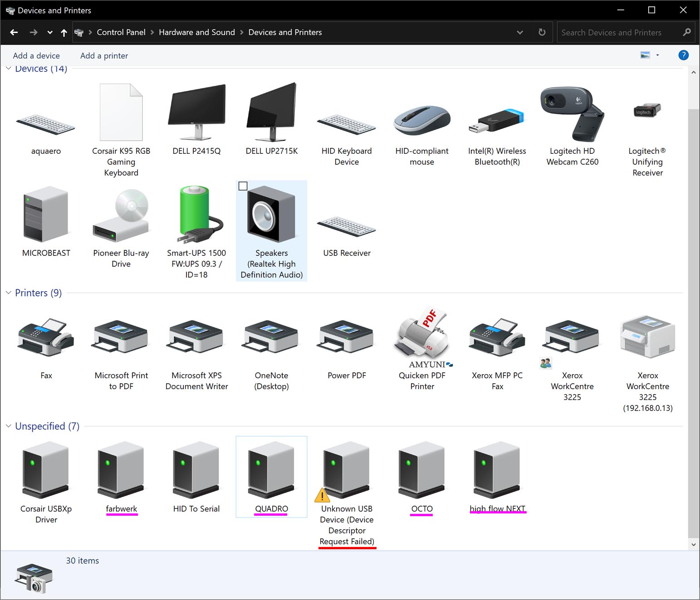Screen dimensions: 700x600
Task: Open the address bar history dropdown
Action: 520,32
